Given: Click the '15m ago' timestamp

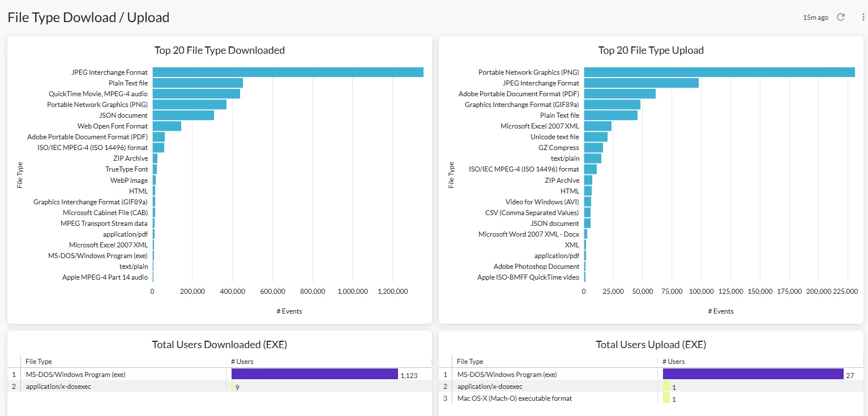Looking at the screenshot, I should pyautogui.click(x=815, y=18).
